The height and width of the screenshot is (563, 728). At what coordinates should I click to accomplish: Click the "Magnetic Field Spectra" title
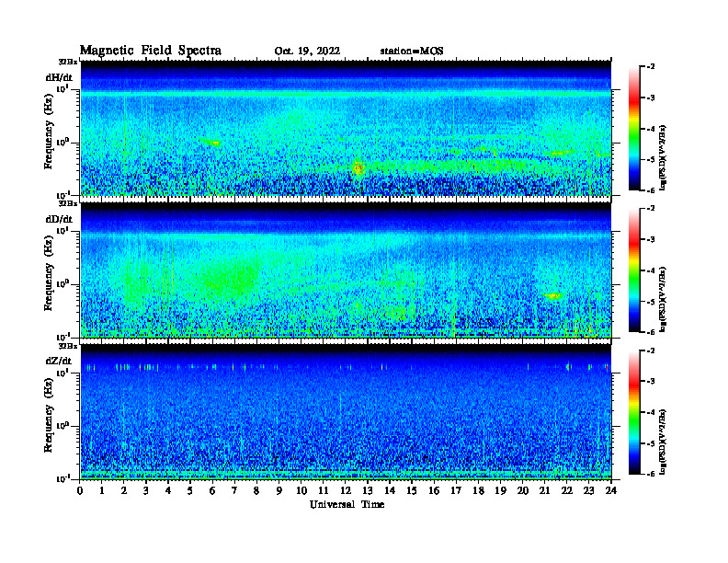151,52
